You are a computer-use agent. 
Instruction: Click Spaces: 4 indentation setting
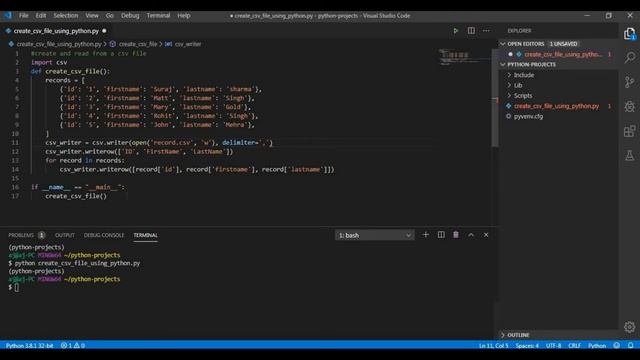coord(527,345)
